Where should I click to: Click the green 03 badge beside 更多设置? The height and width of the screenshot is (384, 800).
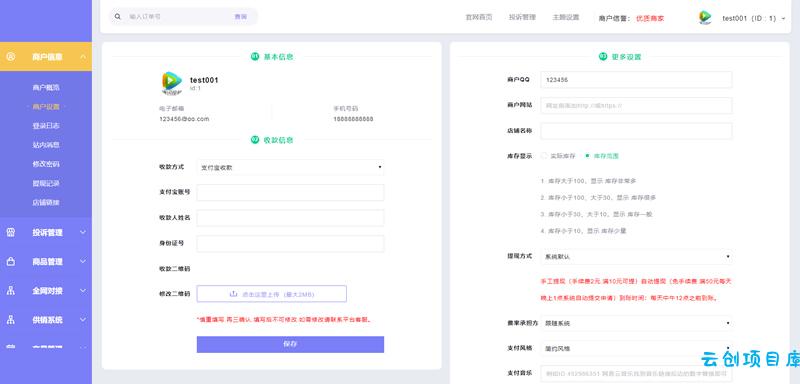point(603,57)
